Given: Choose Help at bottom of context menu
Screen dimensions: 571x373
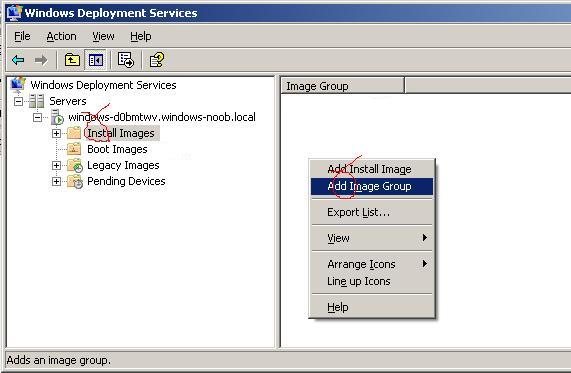Looking at the screenshot, I should [x=372, y=307].
